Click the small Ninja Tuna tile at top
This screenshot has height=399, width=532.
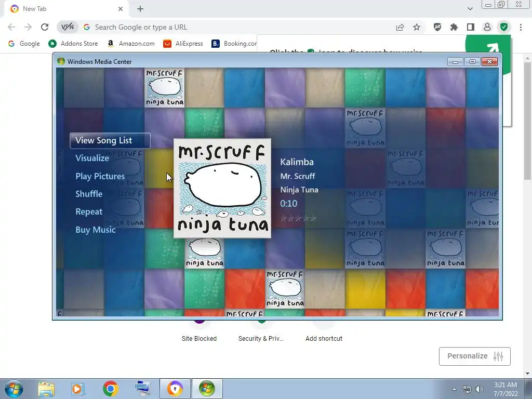tap(165, 87)
